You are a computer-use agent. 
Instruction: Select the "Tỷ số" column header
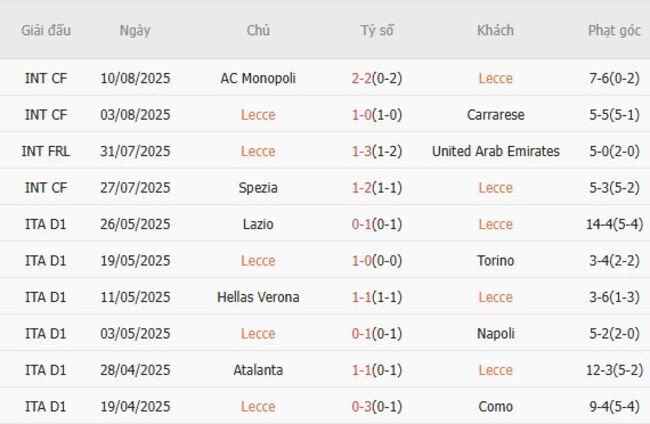pos(377,30)
